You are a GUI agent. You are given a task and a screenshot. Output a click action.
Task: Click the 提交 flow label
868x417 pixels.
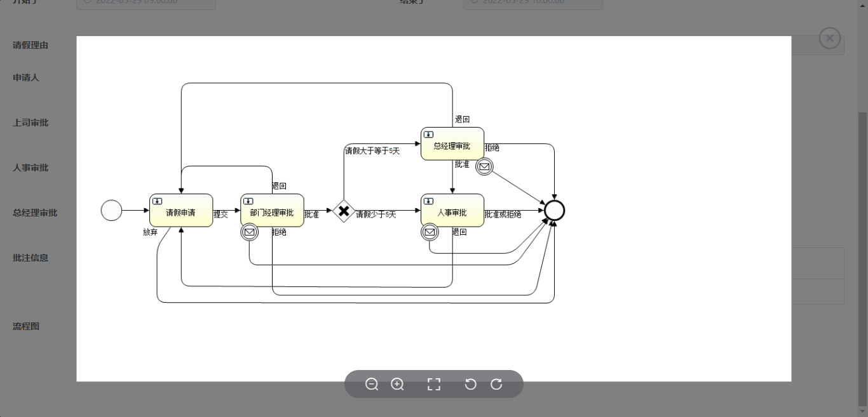[220, 215]
